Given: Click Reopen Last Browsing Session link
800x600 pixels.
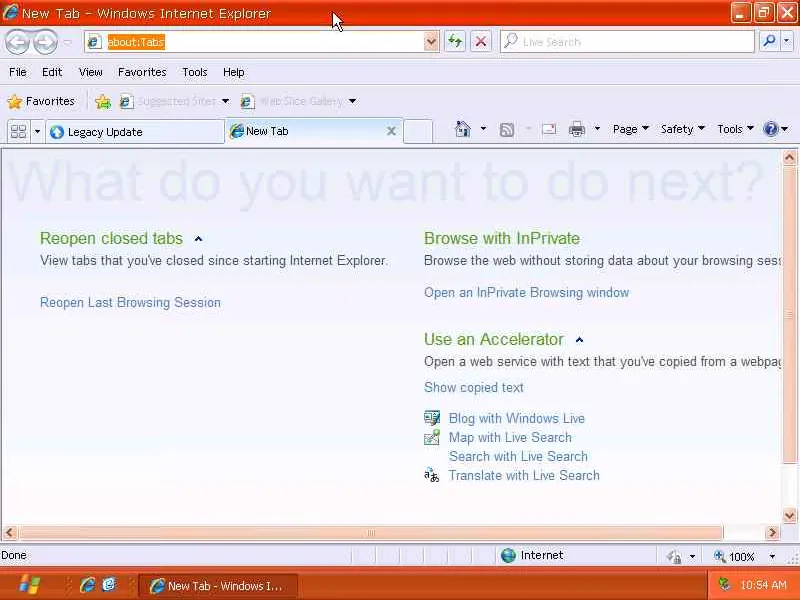Looking at the screenshot, I should [130, 303].
